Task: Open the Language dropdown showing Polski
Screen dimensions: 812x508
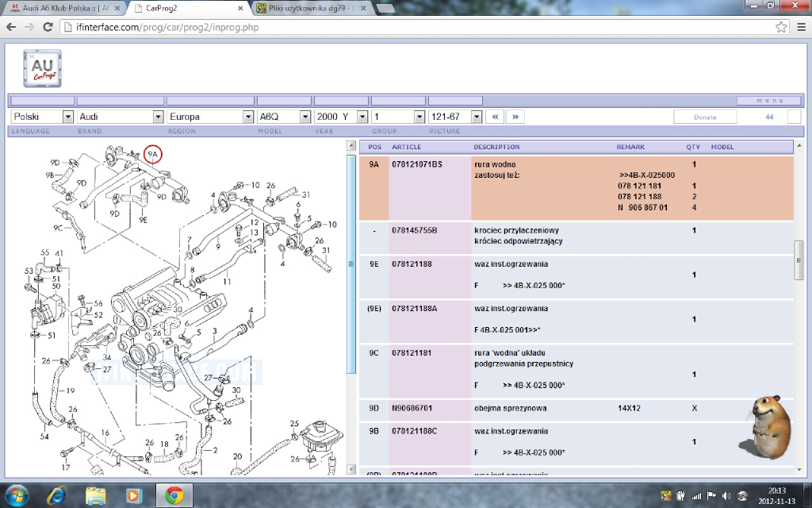Action: 43,117
